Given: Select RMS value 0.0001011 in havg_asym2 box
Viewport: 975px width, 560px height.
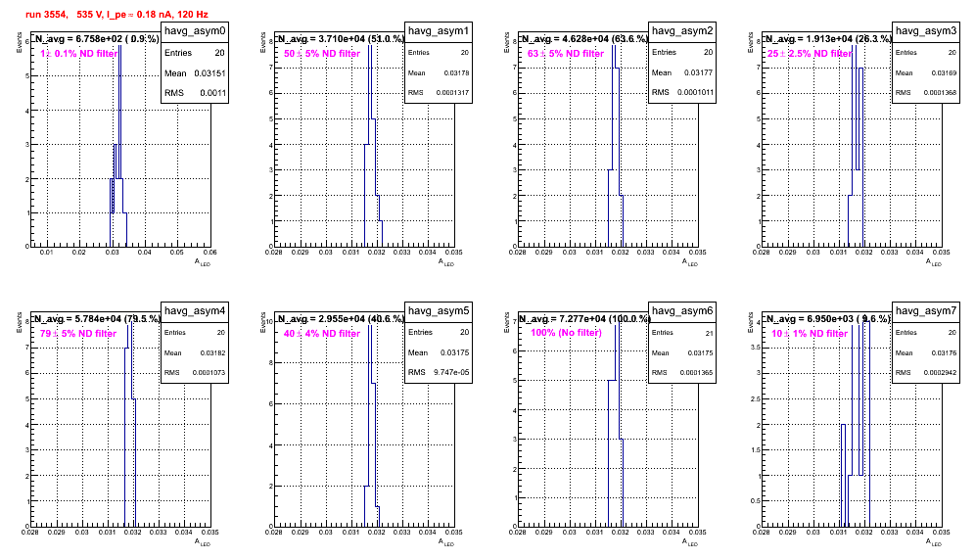Looking at the screenshot, I should pos(695,92).
